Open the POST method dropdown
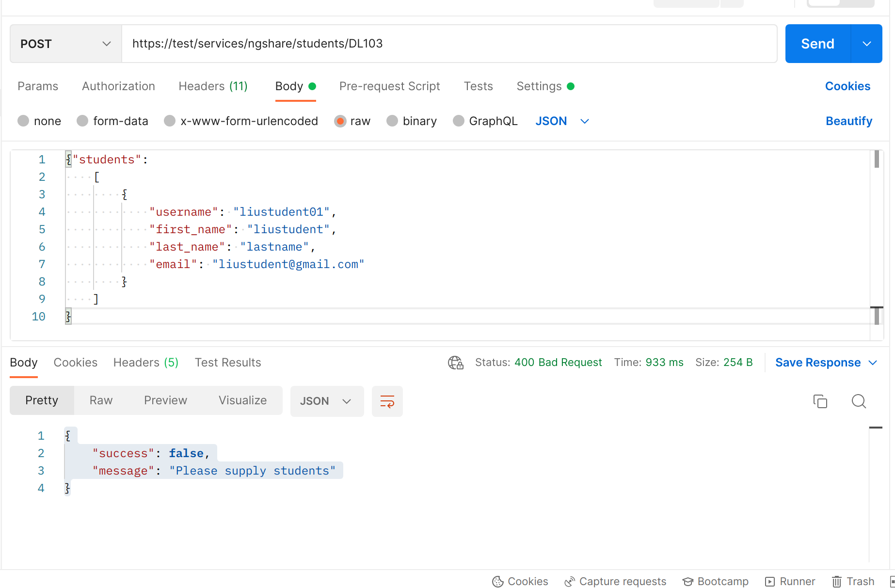Screen dimensions: 895x588 65,43
